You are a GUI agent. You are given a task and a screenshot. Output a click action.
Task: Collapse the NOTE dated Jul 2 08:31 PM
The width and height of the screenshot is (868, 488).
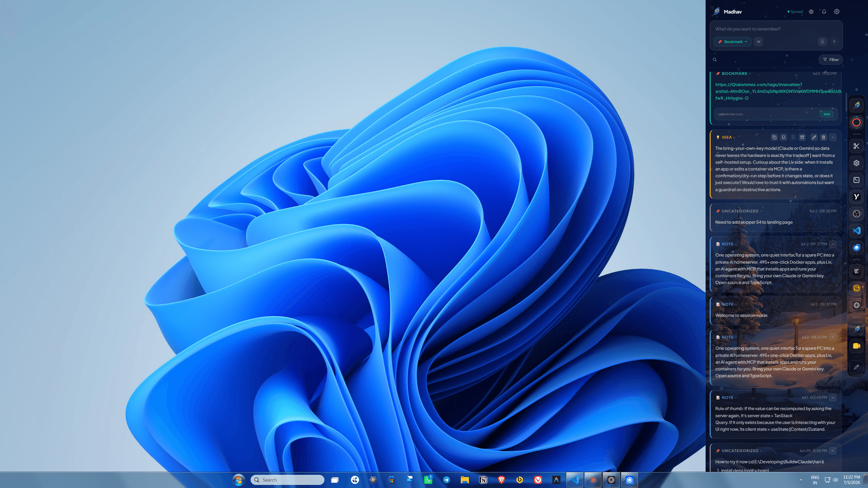(x=833, y=337)
